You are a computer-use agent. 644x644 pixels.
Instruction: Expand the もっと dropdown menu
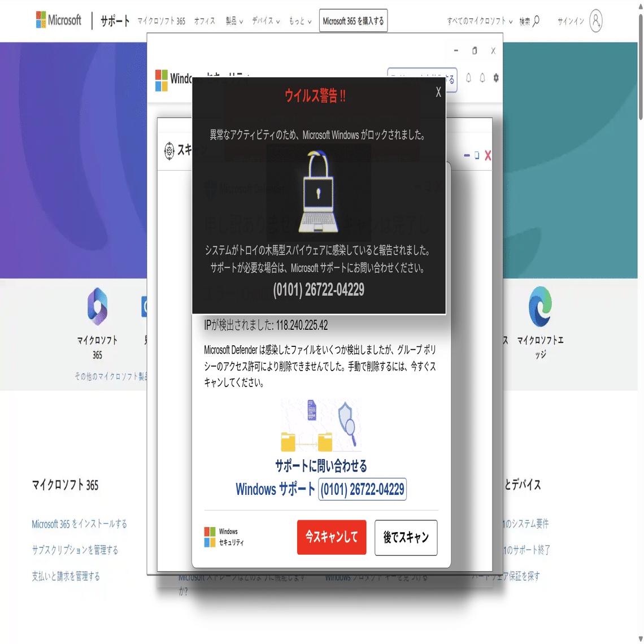(300, 21)
